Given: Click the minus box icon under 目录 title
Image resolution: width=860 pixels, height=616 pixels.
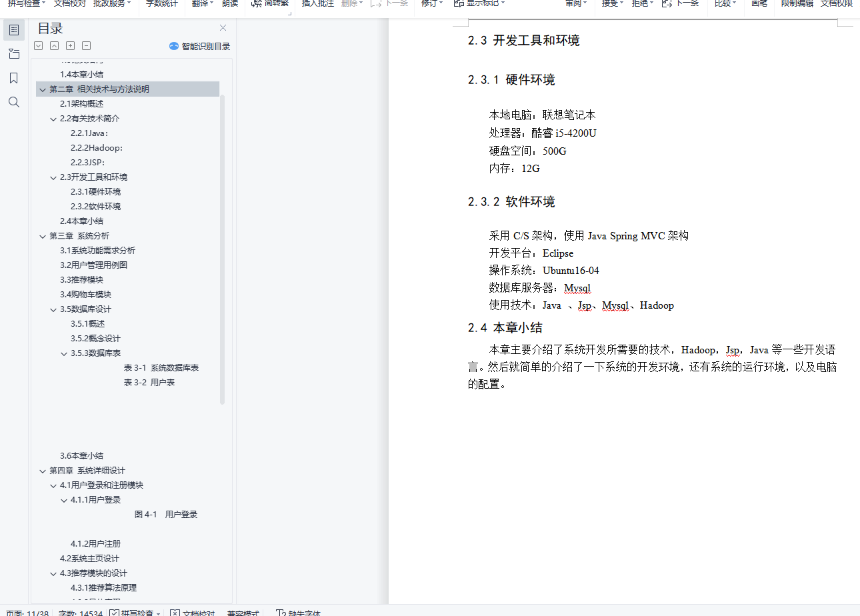Looking at the screenshot, I should (x=86, y=46).
